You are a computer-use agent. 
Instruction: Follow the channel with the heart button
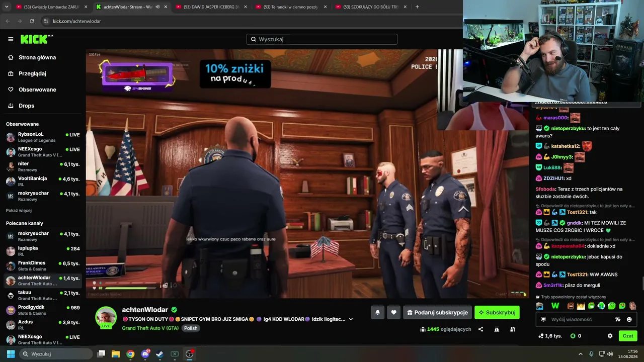(x=394, y=312)
